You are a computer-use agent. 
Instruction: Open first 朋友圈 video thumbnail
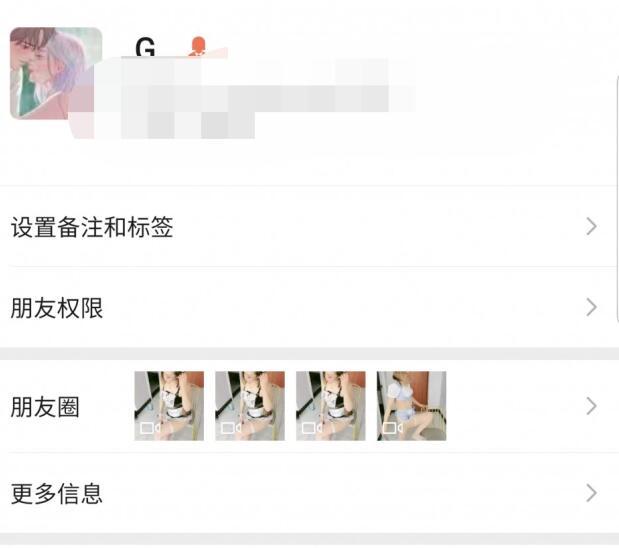coord(169,406)
